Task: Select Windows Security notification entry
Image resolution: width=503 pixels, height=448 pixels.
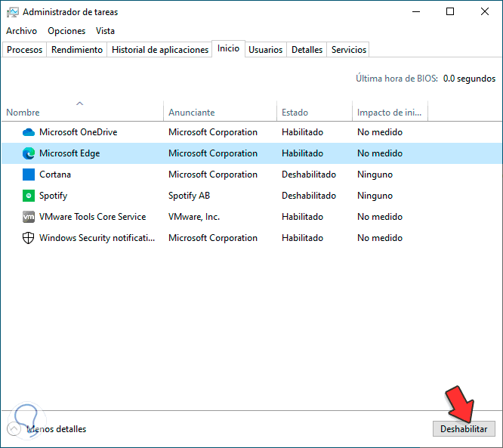Action: [97, 238]
